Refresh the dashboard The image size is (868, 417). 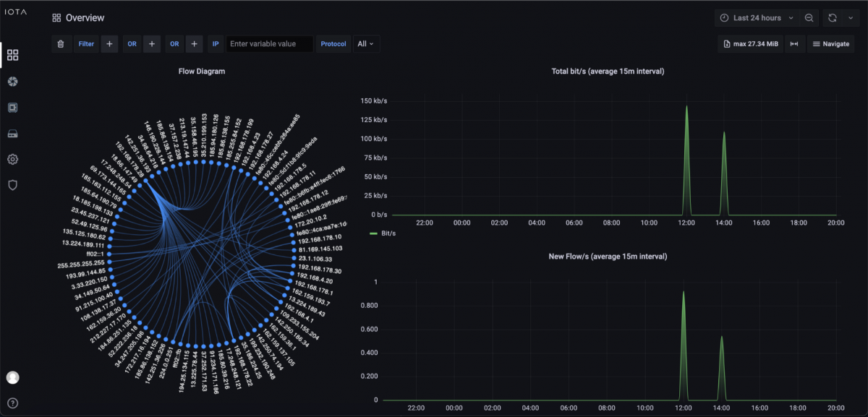(x=833, y=18)
